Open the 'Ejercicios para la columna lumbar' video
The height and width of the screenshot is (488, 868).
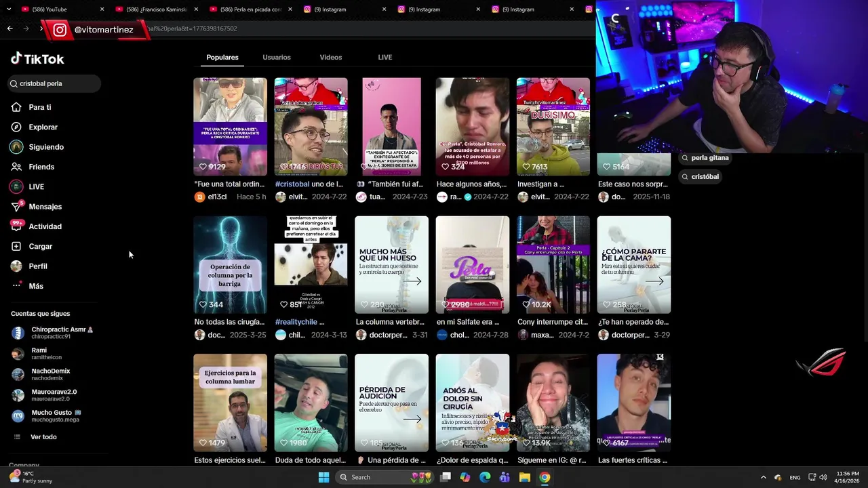click(x=230, y=403)
